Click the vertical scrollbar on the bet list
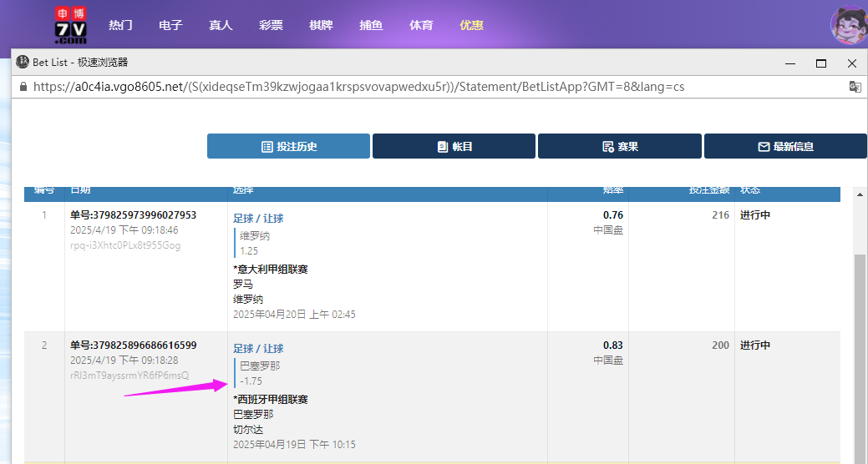This screenshot has height=464, width=868. [860, 351]
